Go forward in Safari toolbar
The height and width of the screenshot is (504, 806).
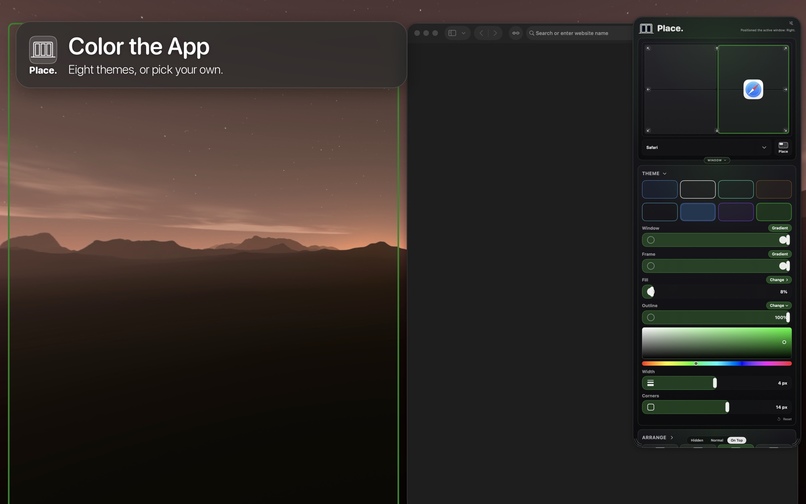point(496,33)
